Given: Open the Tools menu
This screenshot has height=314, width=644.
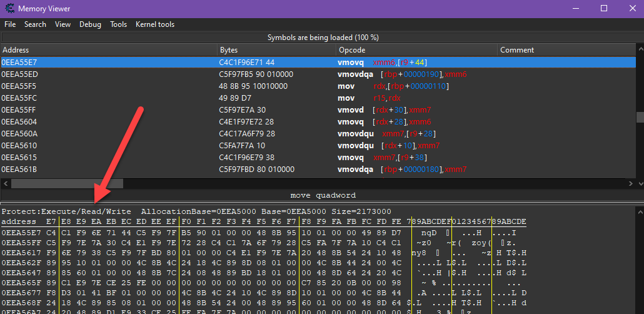Looking at the screenshot, I should pyautogui.click(x=118, y=24).
